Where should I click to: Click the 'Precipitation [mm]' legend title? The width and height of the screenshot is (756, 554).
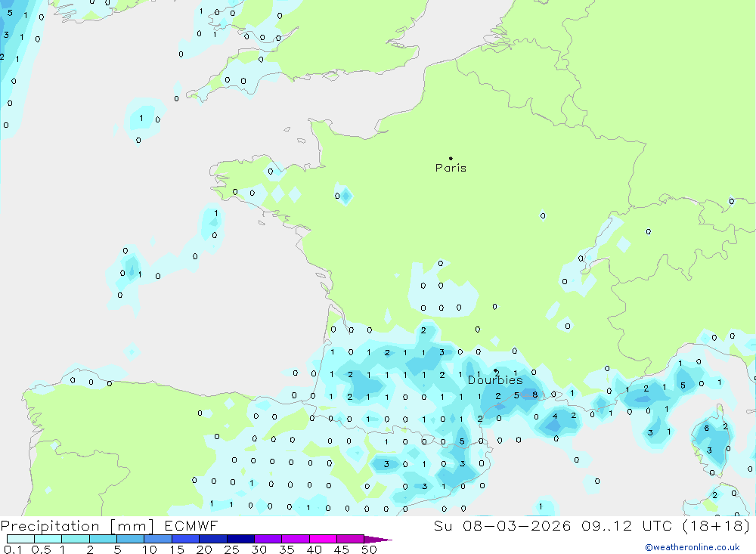pyautogui.click(x=77, y=525)
